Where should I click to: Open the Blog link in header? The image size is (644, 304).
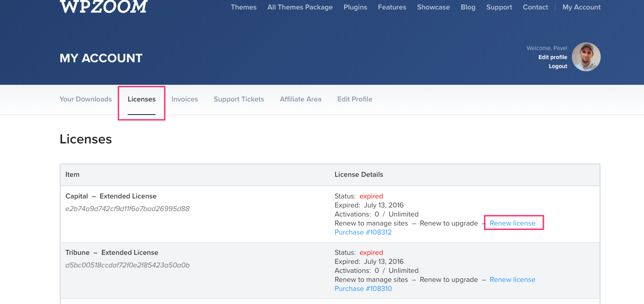point(468,7)
